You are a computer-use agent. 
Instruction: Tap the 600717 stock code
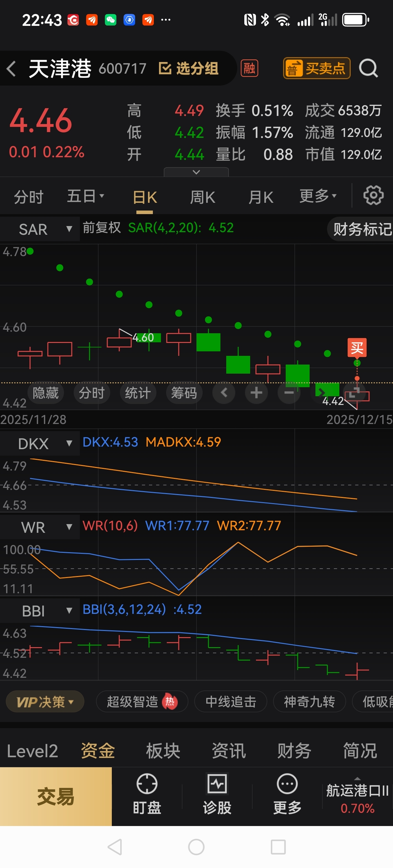pyautogui.click(x=122, y=69)
